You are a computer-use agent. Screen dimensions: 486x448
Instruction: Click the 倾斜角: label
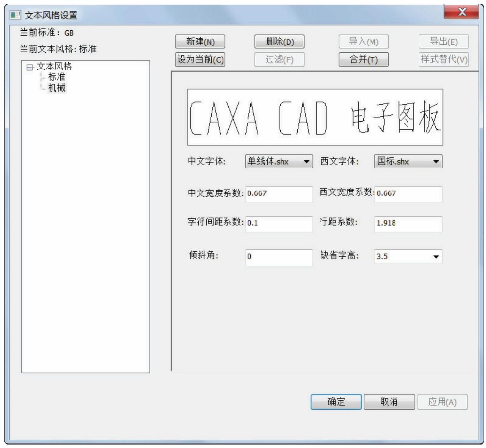(204, 256)
